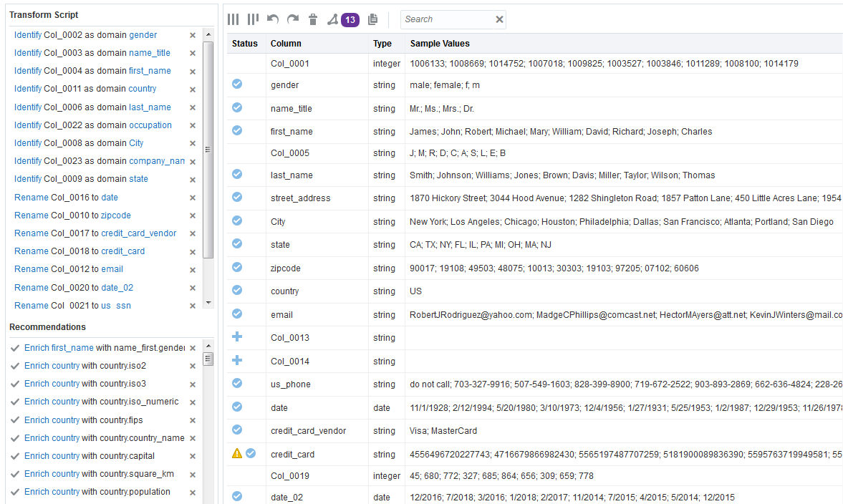Click the status check icon for us_phone row
Viewport: 843px width, 504px height.
237,383
